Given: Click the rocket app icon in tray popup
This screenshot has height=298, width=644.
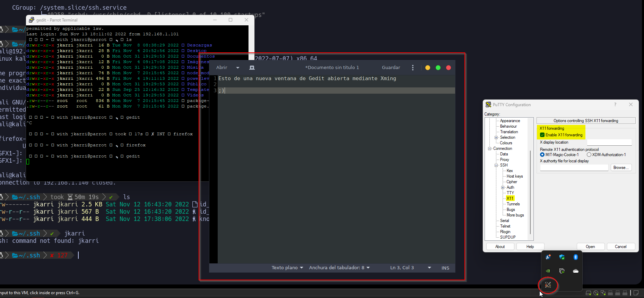Looking at the screenshot, I should (548, 257).
